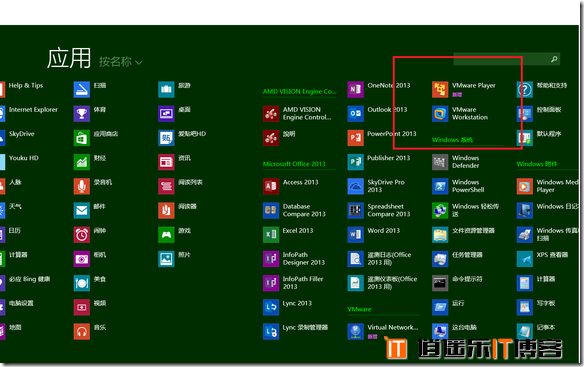Open the 闹钟 alarms app
The image size is (584, 367).
point(90,235)
